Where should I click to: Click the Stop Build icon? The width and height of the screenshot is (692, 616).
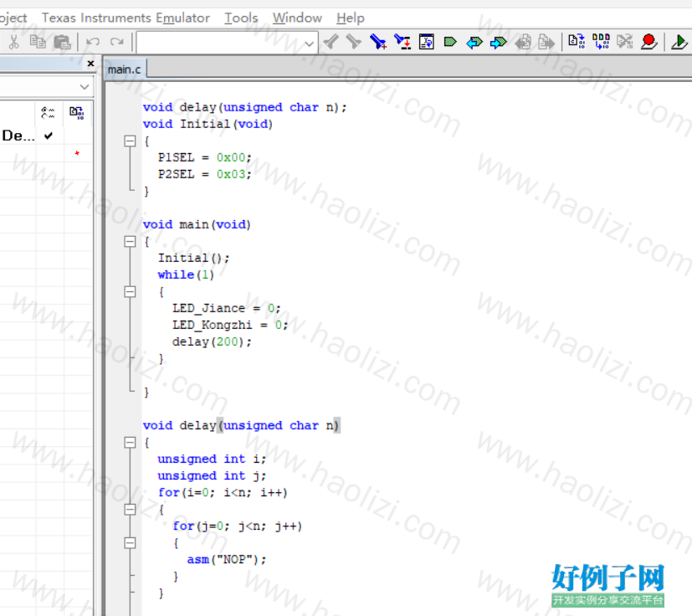(625, 42)
